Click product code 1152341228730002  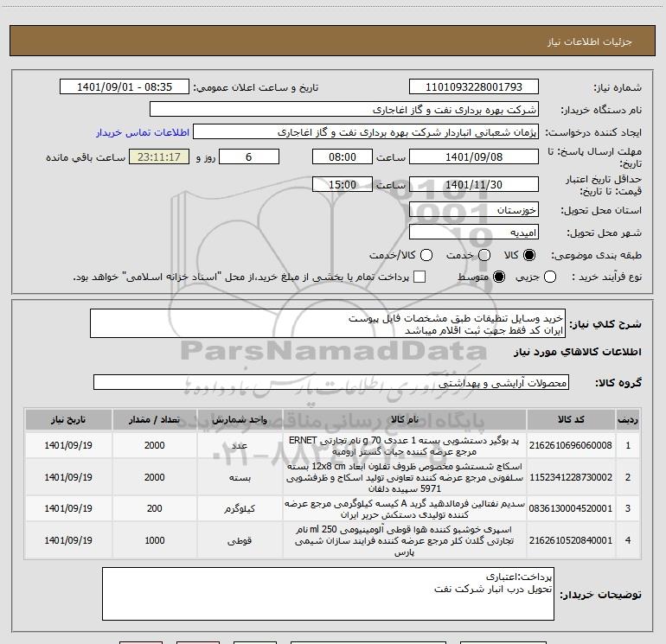pos(571,477)
